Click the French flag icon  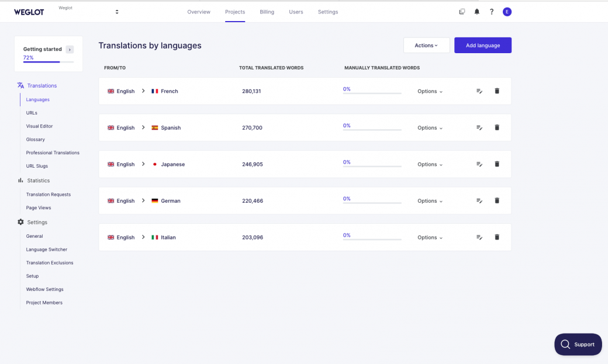pos(155,91)
